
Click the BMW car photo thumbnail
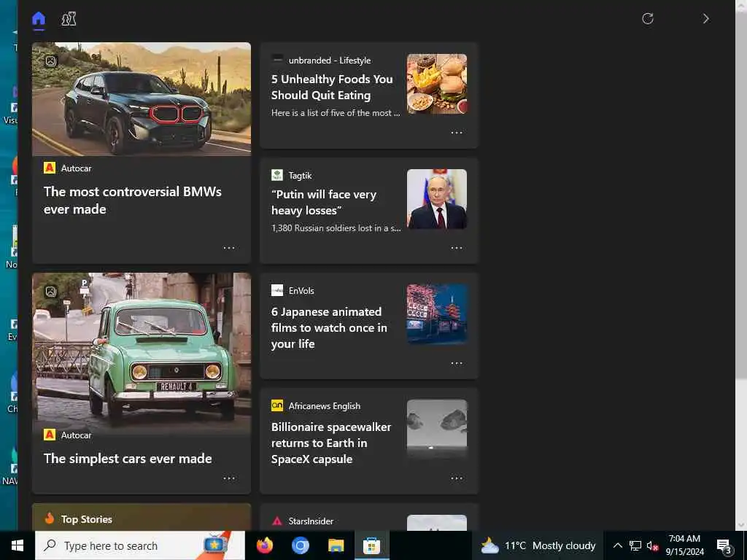coord(142,99)
